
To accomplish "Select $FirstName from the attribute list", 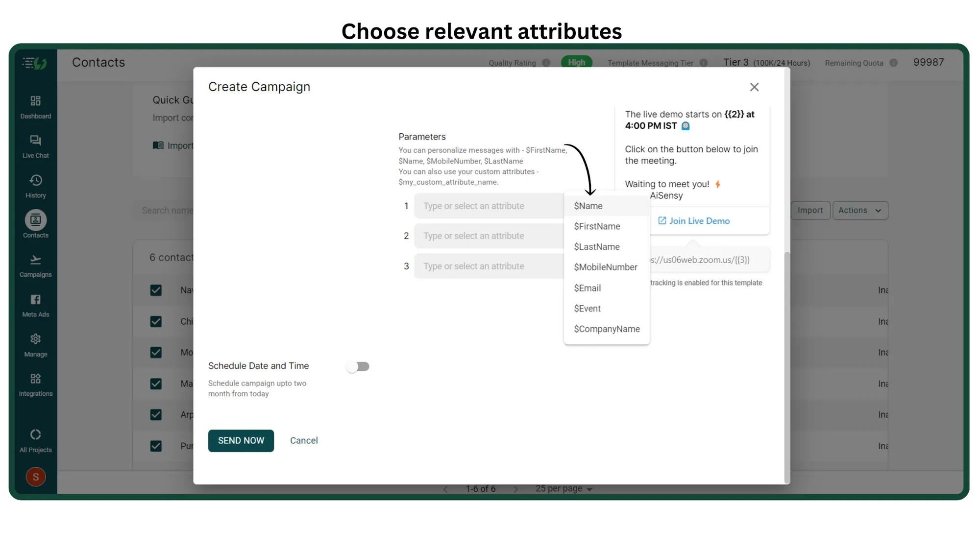I will (x=597, y=226).
